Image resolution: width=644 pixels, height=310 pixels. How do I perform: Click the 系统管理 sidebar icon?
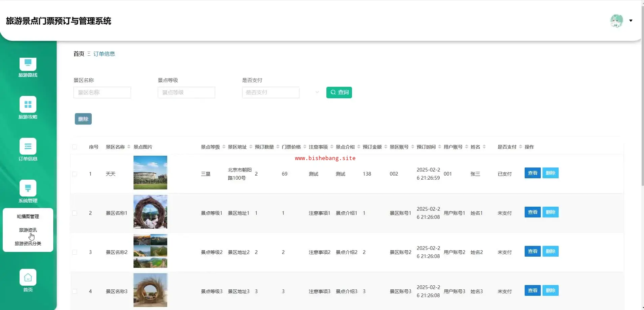point(28,188)
